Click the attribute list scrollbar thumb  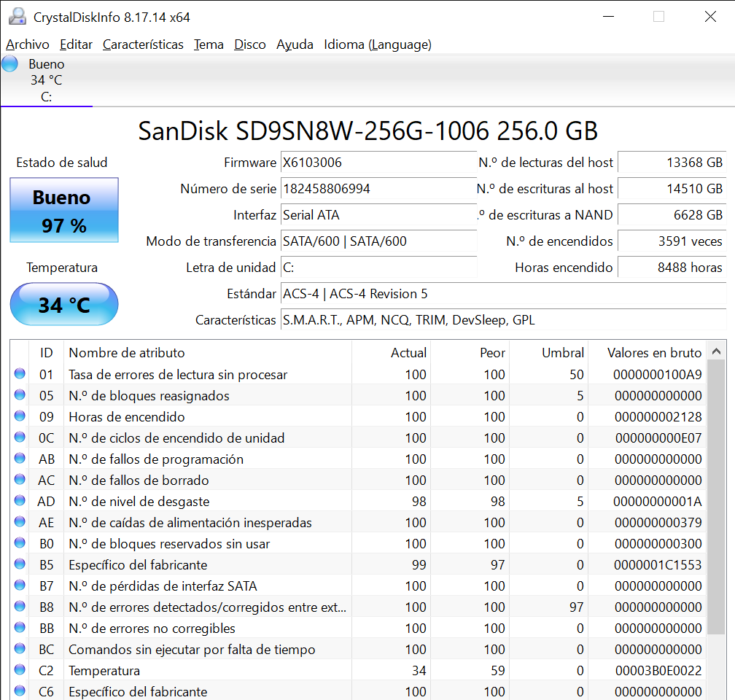[716, 497]
